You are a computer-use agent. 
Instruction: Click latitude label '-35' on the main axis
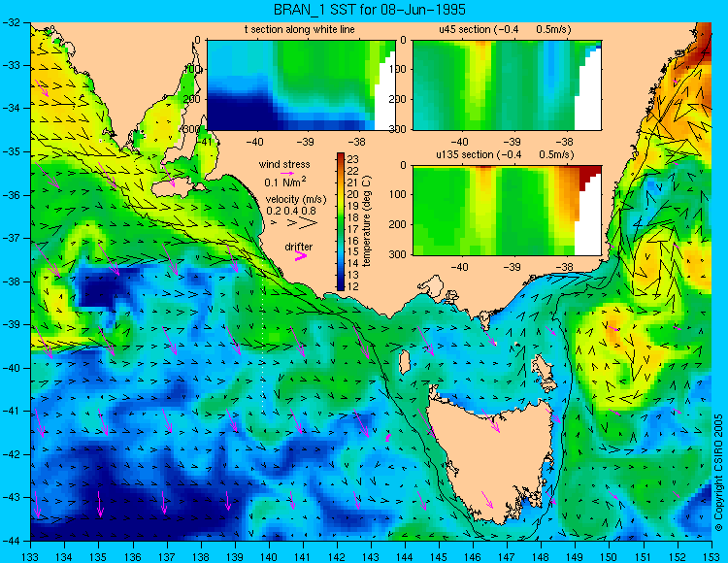[11, 151]
